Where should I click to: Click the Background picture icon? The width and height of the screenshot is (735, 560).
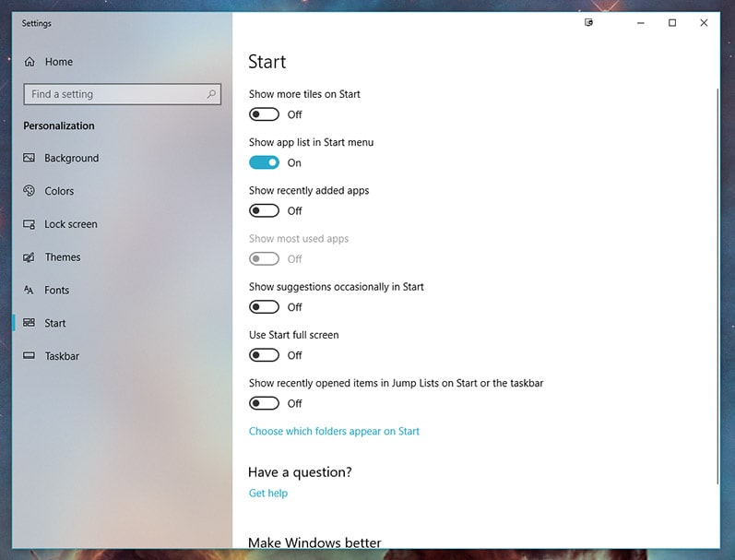pos(30,158)
